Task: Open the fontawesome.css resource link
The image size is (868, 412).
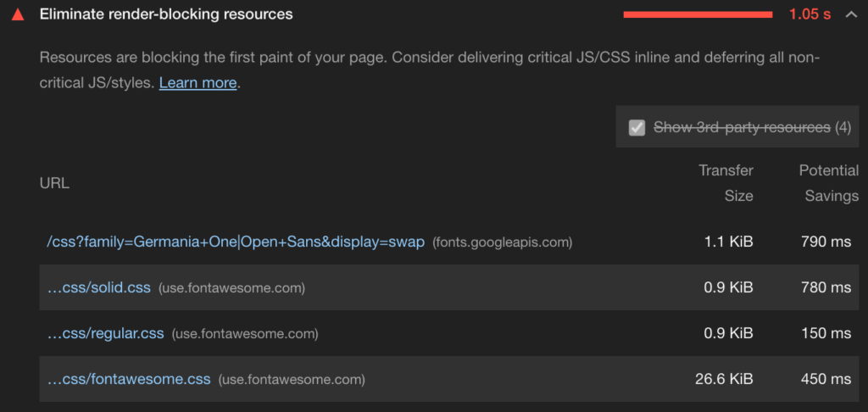Action: pyautogui.click(x=129, y=380)
